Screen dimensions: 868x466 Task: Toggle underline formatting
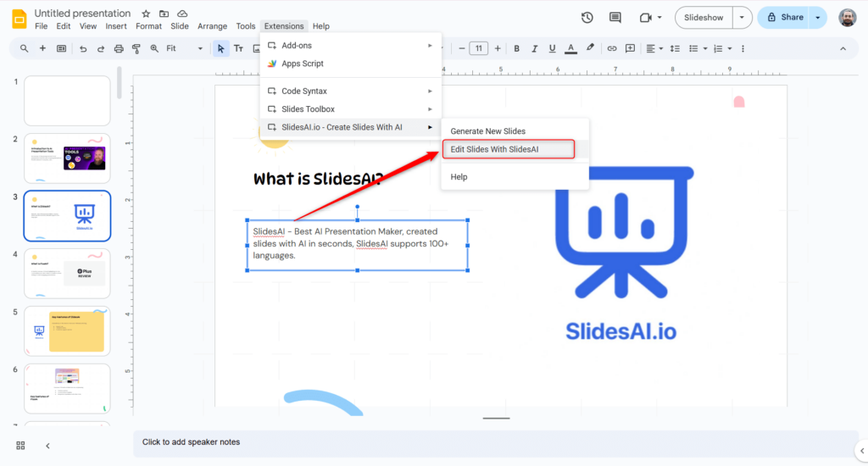[552, 48]
